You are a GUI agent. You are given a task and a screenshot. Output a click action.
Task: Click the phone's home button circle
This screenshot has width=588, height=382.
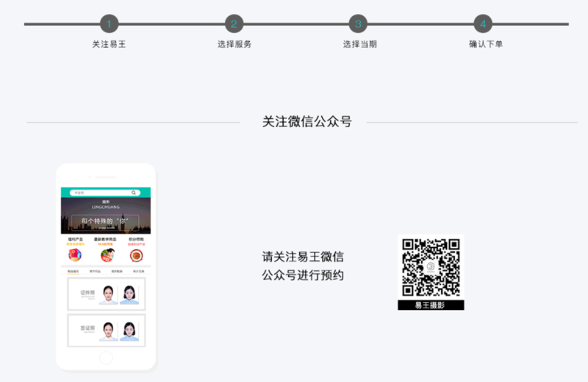tap(106, 358)
